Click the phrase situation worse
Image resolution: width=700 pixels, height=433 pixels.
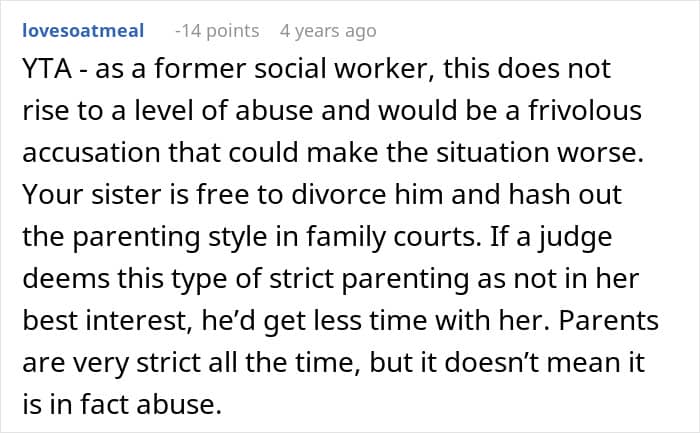[x=540, y=153]
